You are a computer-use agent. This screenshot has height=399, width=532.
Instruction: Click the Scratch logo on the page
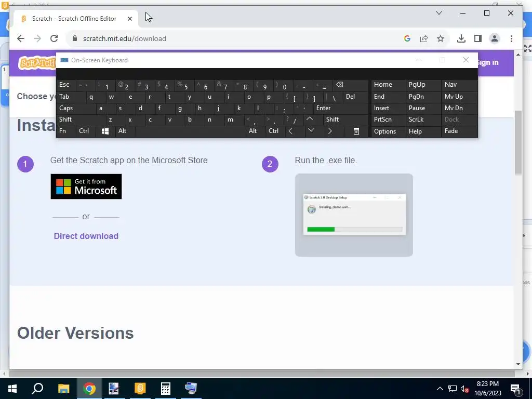(x=37, y=63)
